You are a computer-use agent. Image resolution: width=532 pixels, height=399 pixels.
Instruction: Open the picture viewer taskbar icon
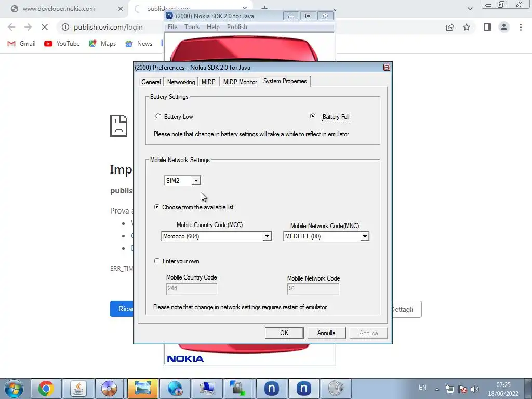(142, 389)
